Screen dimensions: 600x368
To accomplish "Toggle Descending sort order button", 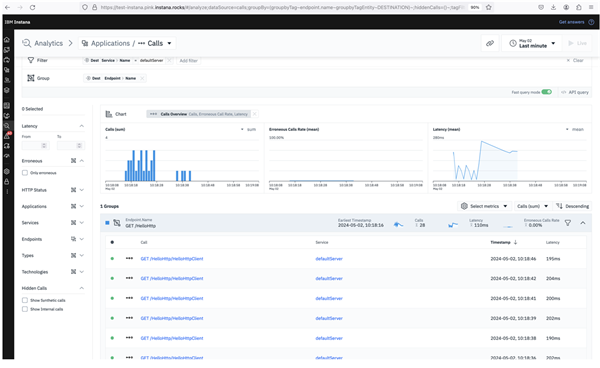I will click(x=572, y=206).
